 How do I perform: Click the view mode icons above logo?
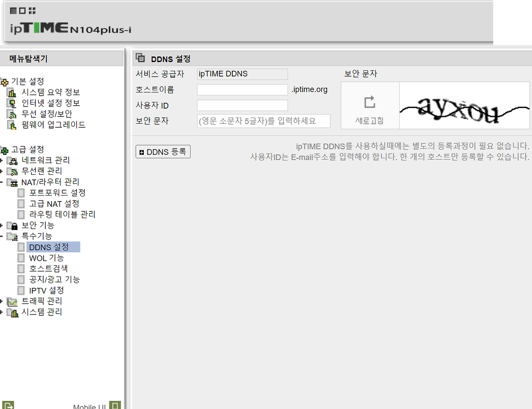23,11
